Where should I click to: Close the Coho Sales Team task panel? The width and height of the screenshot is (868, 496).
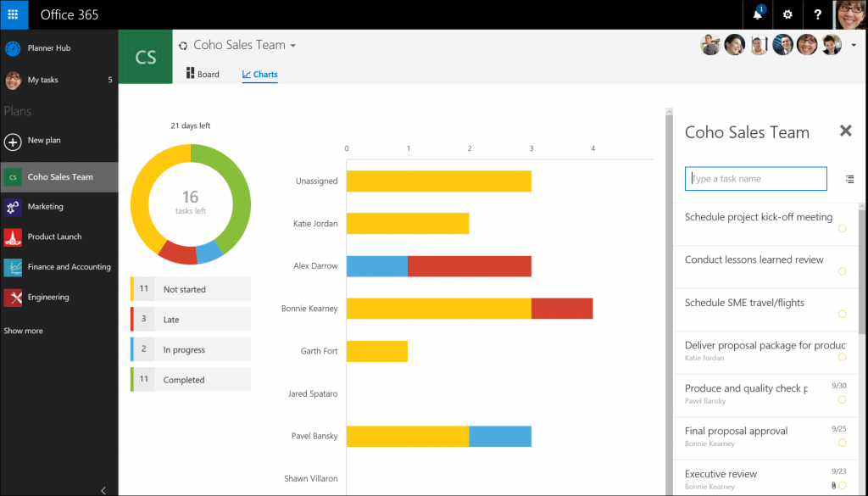(x=845, y=131)
